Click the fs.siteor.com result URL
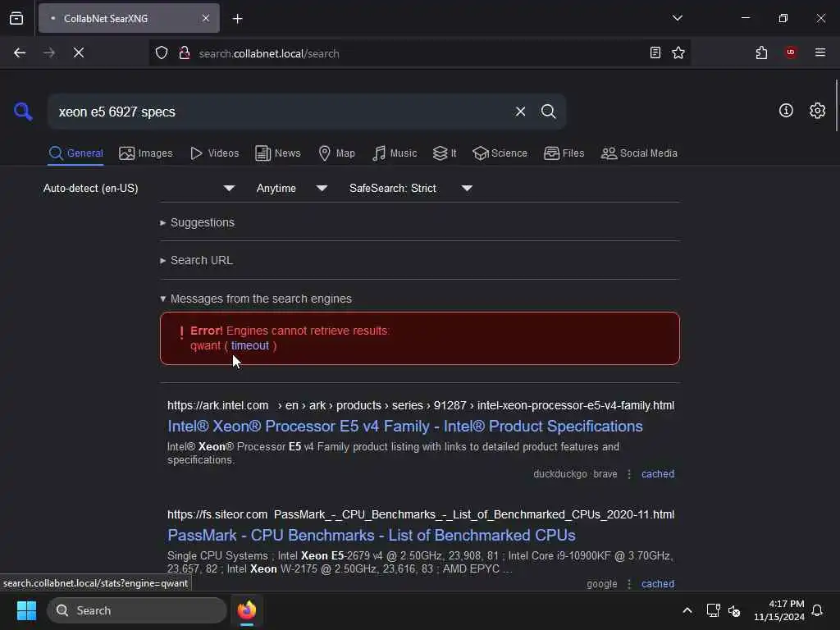Viewport: 840px width, 630px height. (421, 515)
